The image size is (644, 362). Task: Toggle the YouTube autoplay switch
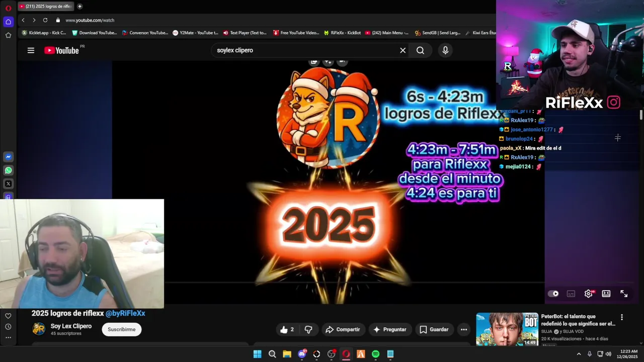click(x=553, y=294)
